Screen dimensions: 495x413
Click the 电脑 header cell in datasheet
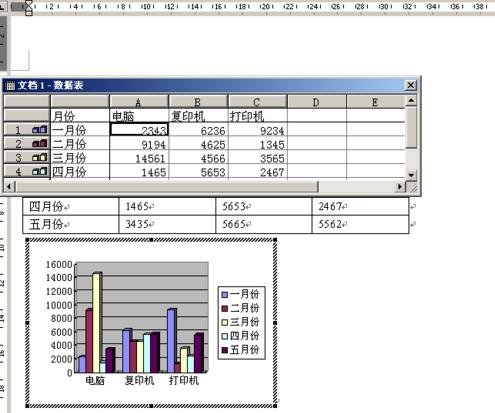point(139,116)
